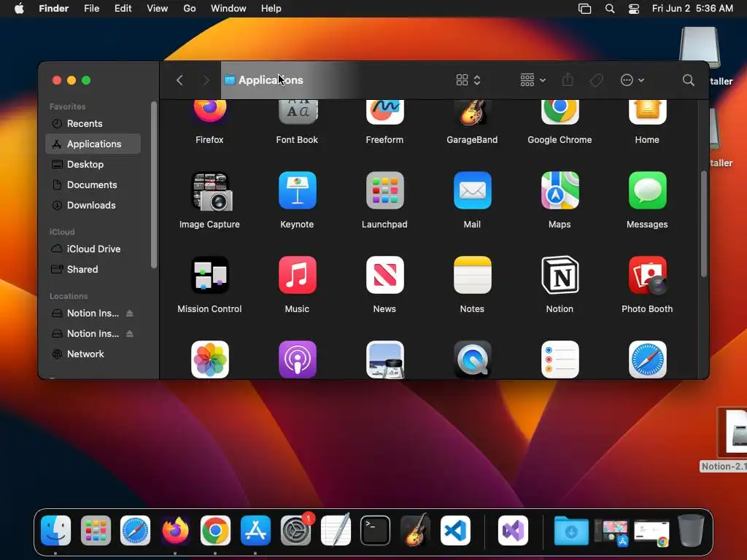Screen dimensions: 747x560
Task: Select the Mission Control icon
Action: pyautogui.click(x=209, y=275)
